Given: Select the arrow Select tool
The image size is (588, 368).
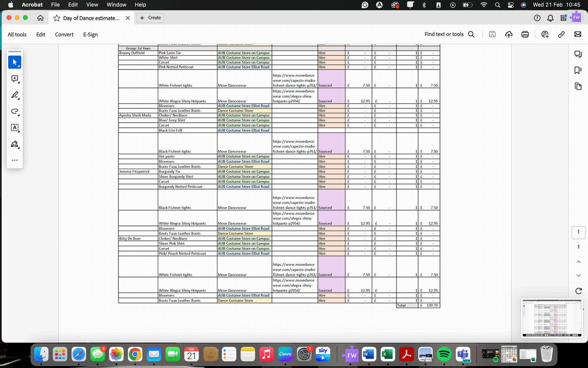Looking at the screenshot, I should 15,62.
